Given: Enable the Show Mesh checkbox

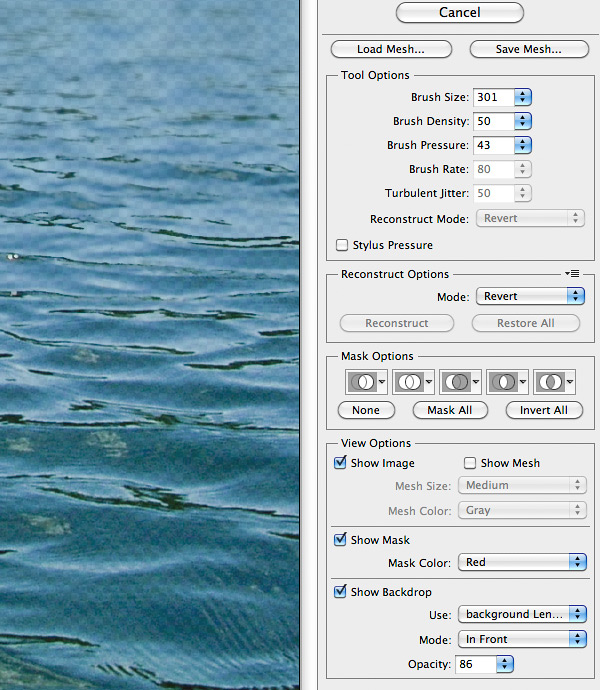Looking at the screenshot, I should pyautogui.click(x=470, y=463).
